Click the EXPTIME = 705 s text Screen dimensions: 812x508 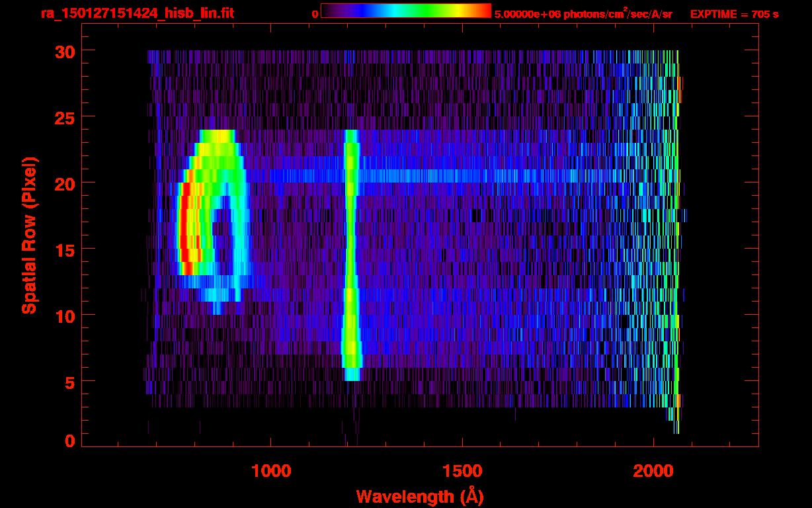click(x=735, y=14)
